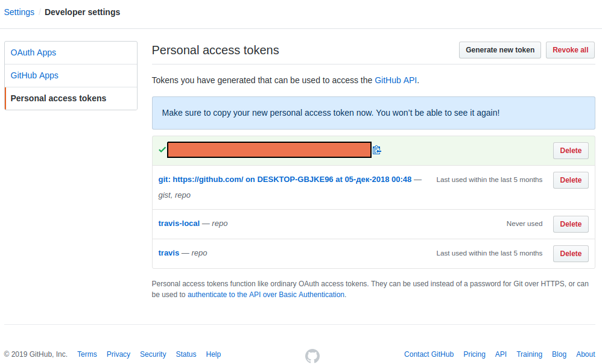602x364 pixels.
Task: Click the GitHub logo in the footer
Action: 312,356
